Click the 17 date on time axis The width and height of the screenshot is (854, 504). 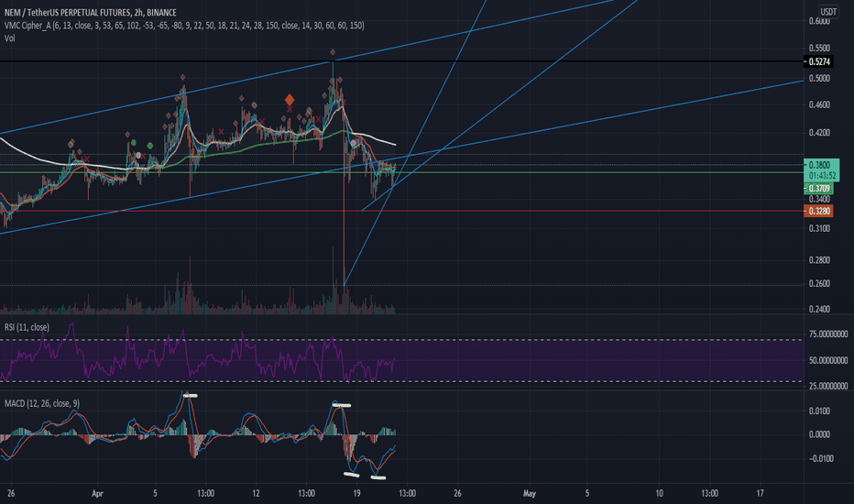[760, 494]
